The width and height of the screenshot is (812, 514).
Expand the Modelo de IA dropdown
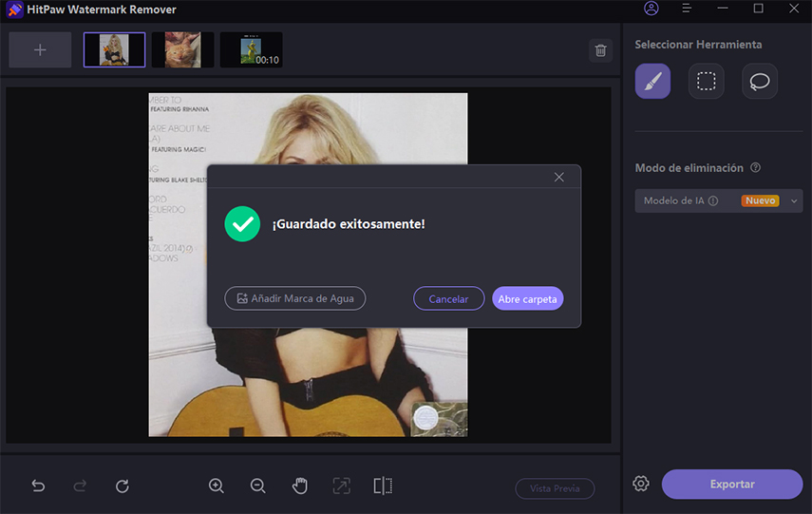pyautogui.click(x=794, y=201)
